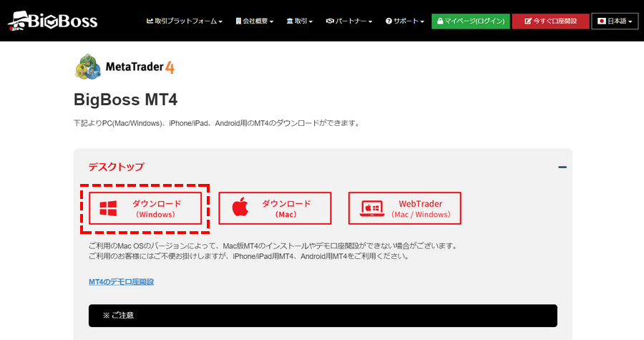Open the 会社概要 dropdown menu
Screen dimensions: 644x340
tap(254, 21)
